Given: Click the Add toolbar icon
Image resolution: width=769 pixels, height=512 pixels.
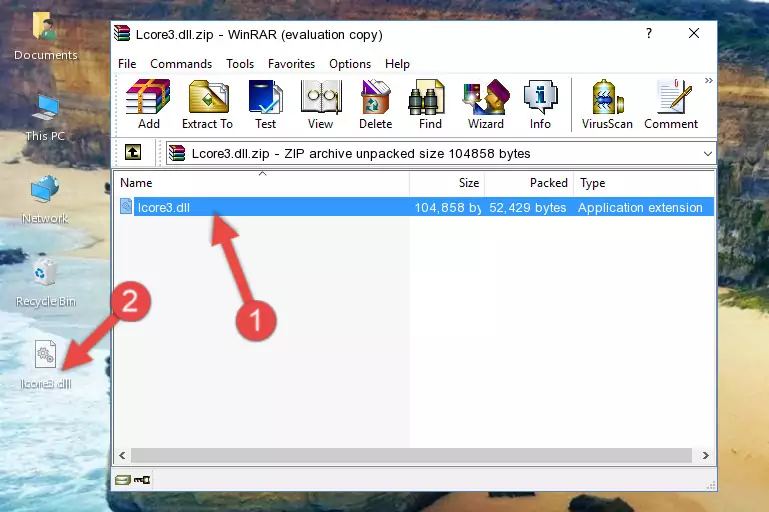Looking at the screenshot, I should click(148, 104).
